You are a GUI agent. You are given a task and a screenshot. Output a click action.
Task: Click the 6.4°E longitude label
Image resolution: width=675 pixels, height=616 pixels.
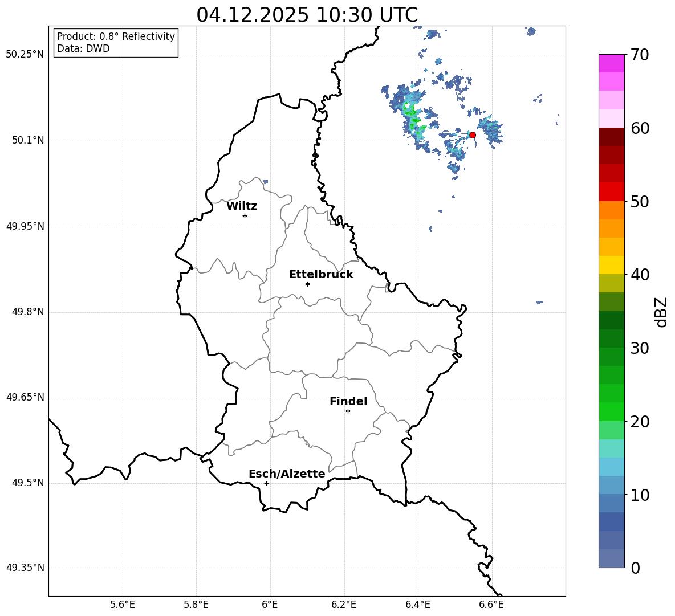point(417,605)
